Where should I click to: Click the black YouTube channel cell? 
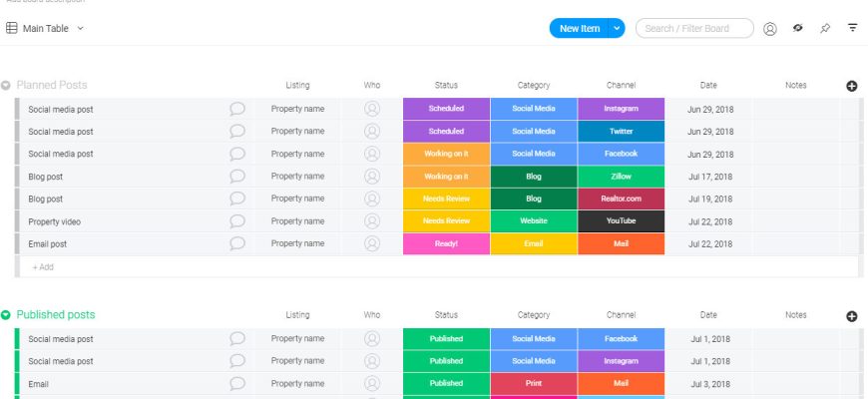[622, 220]
